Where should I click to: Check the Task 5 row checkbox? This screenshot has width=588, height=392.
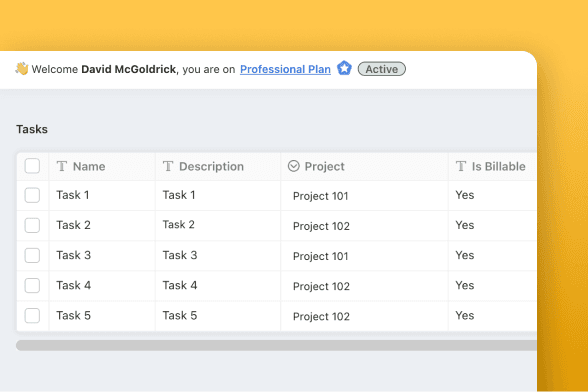32,315
